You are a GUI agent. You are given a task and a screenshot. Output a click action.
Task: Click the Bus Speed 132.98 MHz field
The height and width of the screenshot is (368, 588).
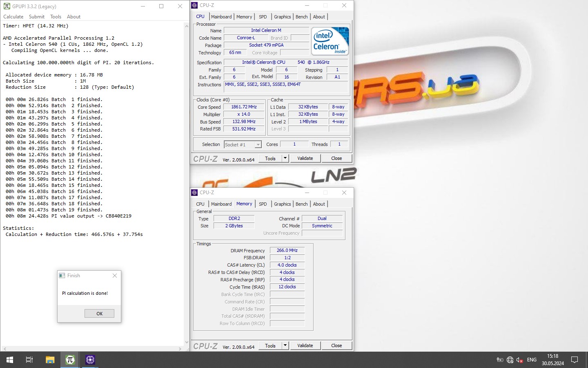coord(244,121)
